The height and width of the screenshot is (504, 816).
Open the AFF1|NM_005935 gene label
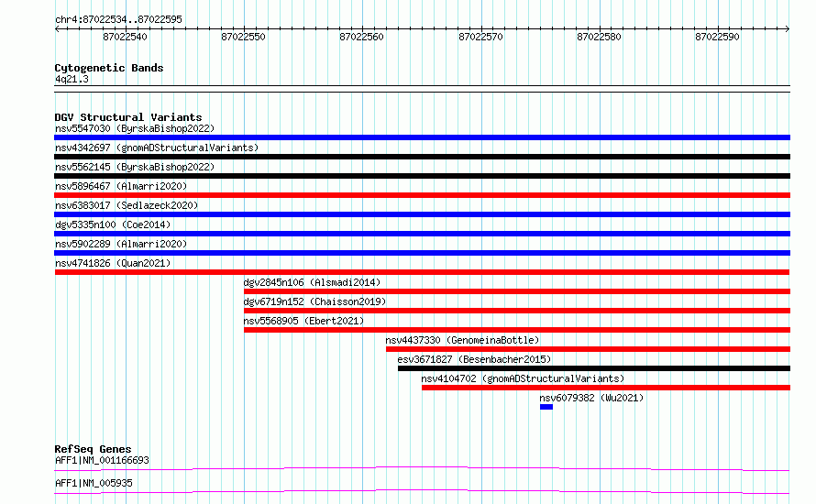point(94,484)
